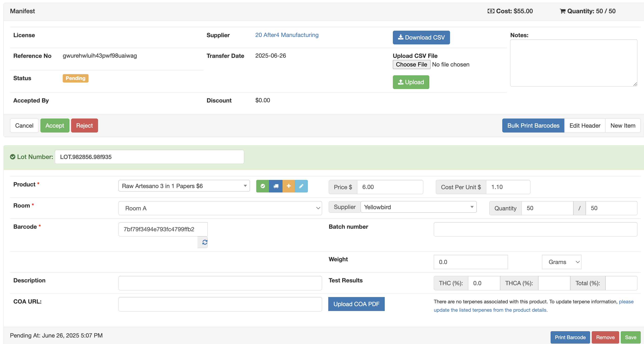Image resolution: width=644 pixels, height=344 pixels.
Task: Click the Print Barcode button
Action: click(570, 337)
